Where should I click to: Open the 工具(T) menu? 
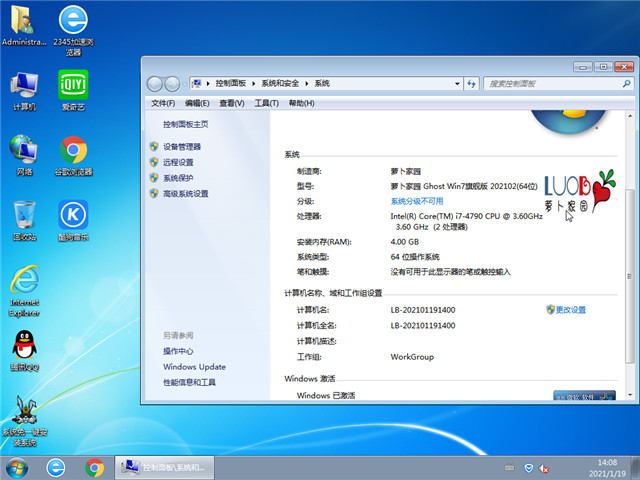[x=267, y=103]
